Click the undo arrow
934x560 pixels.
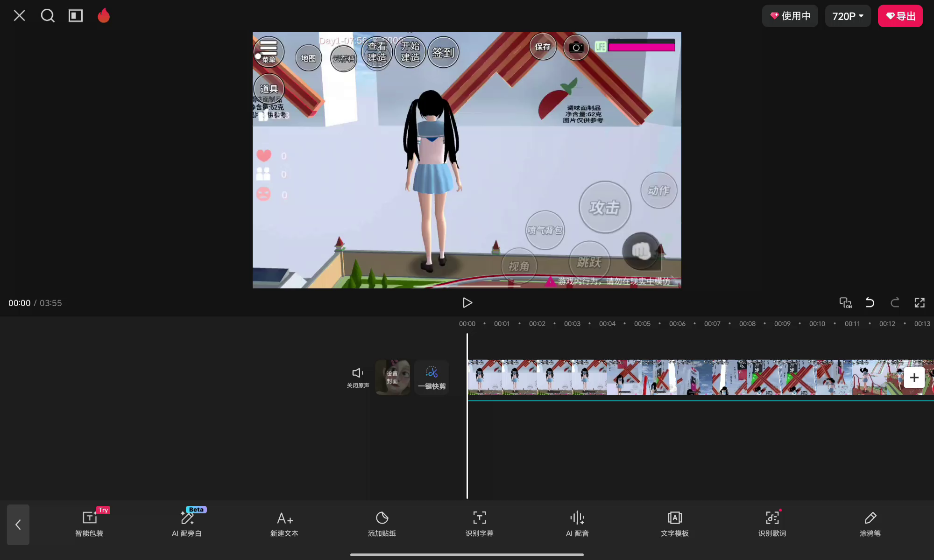[x=870, y=302]
